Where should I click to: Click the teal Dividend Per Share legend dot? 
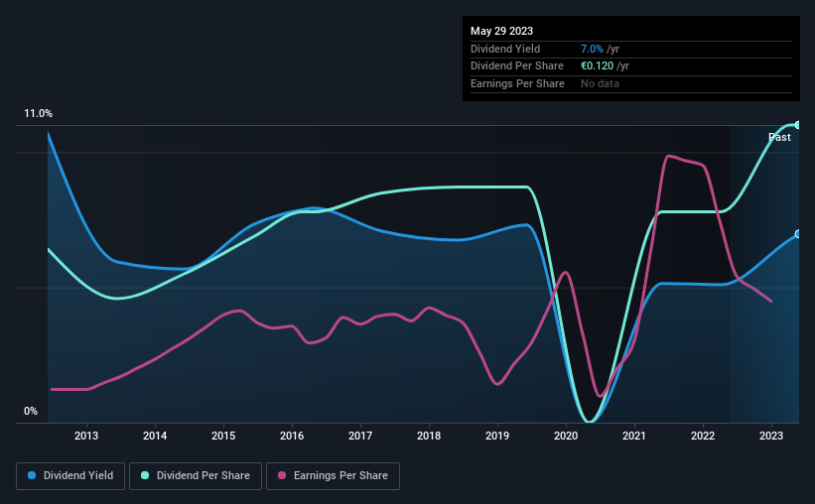tap(145, 476)
